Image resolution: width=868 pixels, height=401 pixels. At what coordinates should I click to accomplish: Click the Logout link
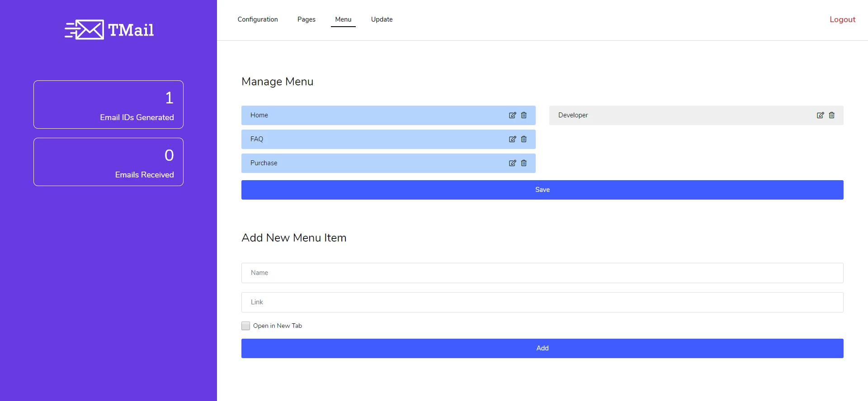point(842,19)
